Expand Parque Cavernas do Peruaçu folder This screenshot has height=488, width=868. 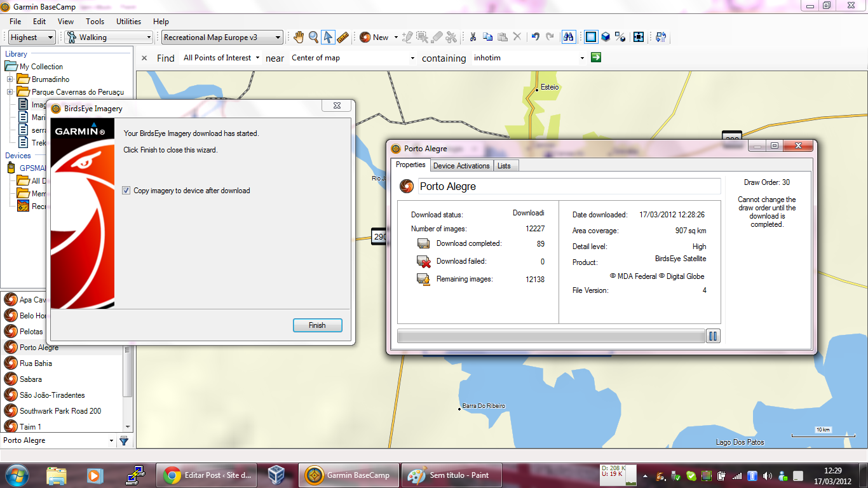coord(10,92)
